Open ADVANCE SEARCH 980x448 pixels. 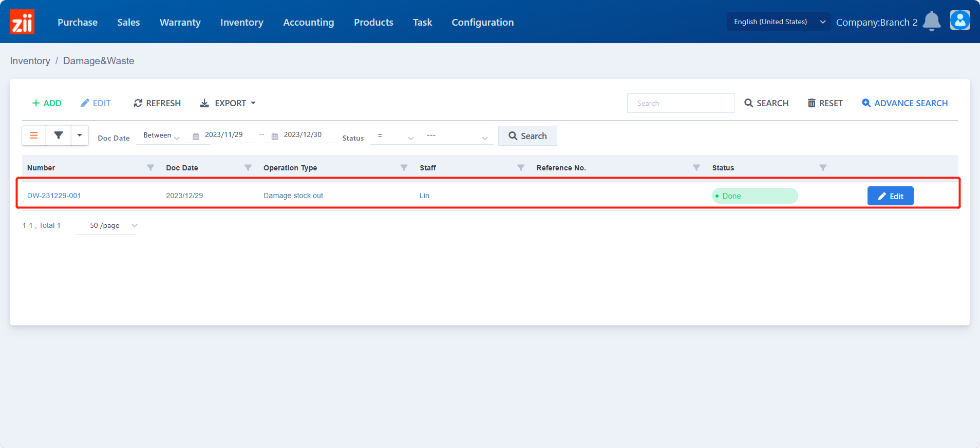904,103
